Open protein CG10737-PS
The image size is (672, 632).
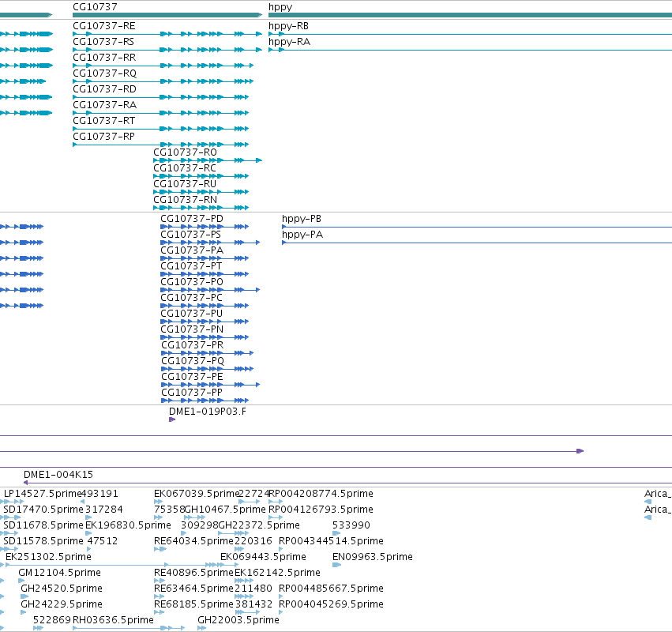[191, 235]
